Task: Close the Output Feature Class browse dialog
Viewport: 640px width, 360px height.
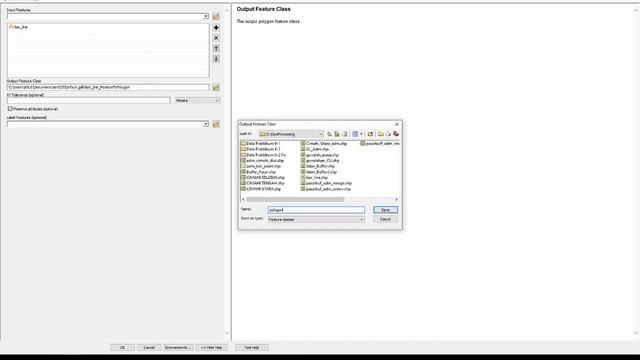Action: click(397, 124)
